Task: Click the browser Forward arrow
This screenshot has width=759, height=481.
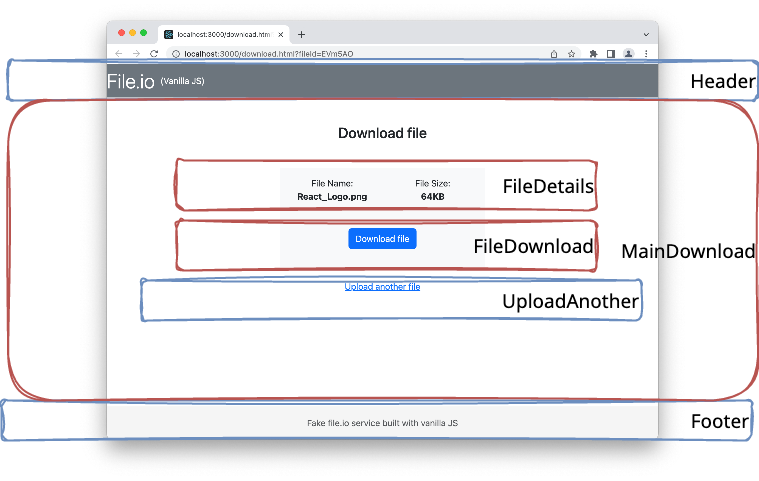Action: point(136,53)
